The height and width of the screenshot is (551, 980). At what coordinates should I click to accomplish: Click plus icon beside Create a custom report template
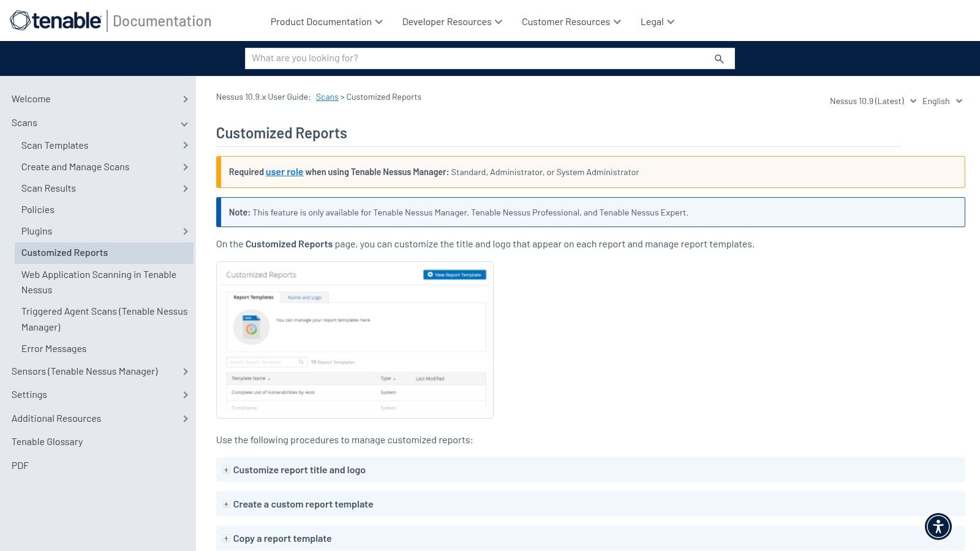(226, 504)
